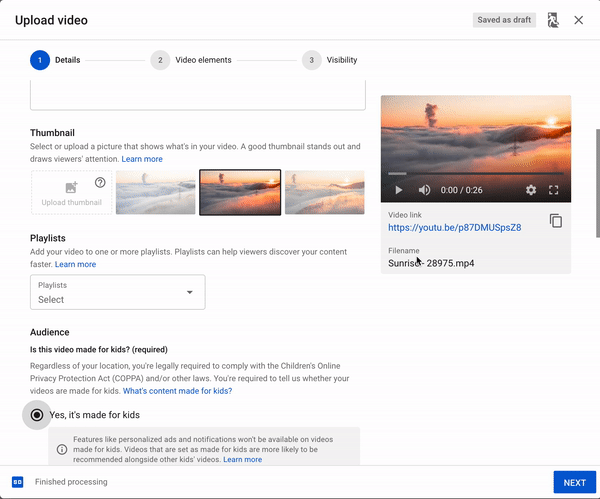Image resolution: width=600 pixels, height=499 pixels.
Task: Click the NEXT button
Action: (574, 483)
